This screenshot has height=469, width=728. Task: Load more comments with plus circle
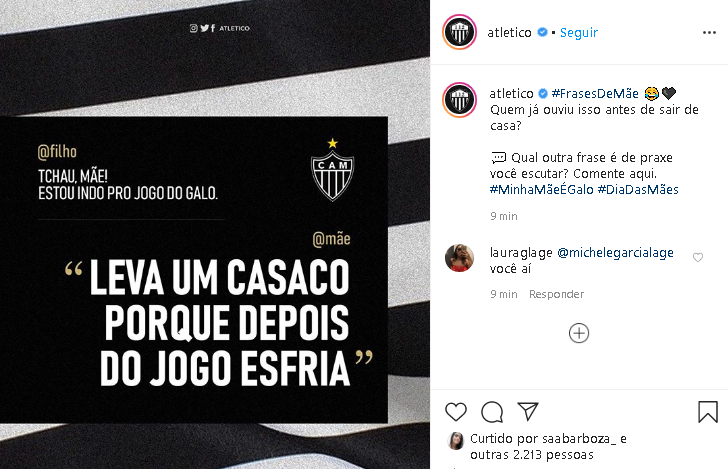click(578, 333)
